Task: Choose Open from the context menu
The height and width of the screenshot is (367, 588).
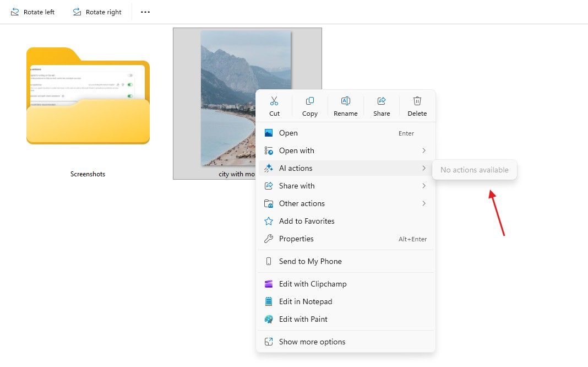Action: [x=288, y=133]
